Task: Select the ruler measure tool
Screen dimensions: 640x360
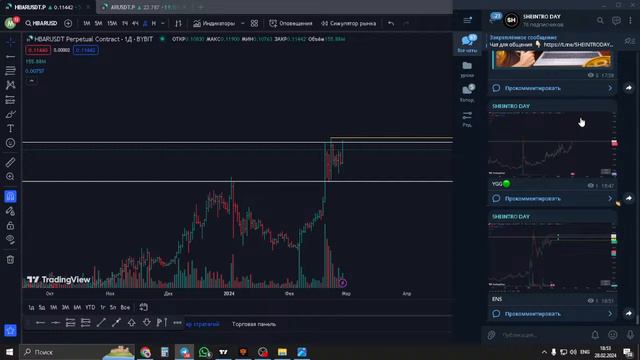Action: 10,162
